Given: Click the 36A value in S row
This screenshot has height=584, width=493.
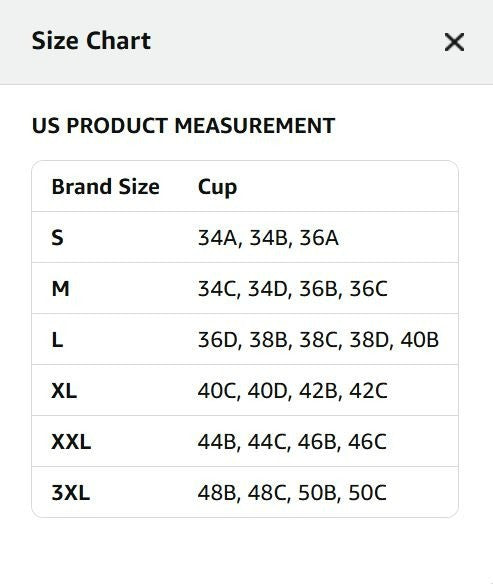Looking at the screenshot, I should [x=319, y=238].
